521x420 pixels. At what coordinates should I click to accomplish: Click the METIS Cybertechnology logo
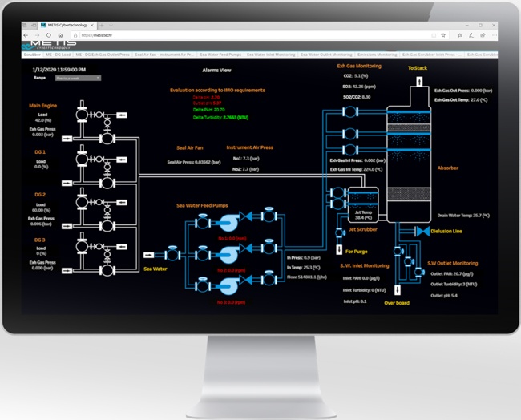(x=49, y=45)
